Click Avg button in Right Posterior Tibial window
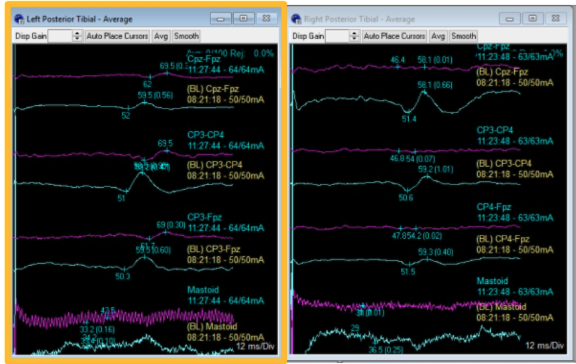 pos(438,36)
